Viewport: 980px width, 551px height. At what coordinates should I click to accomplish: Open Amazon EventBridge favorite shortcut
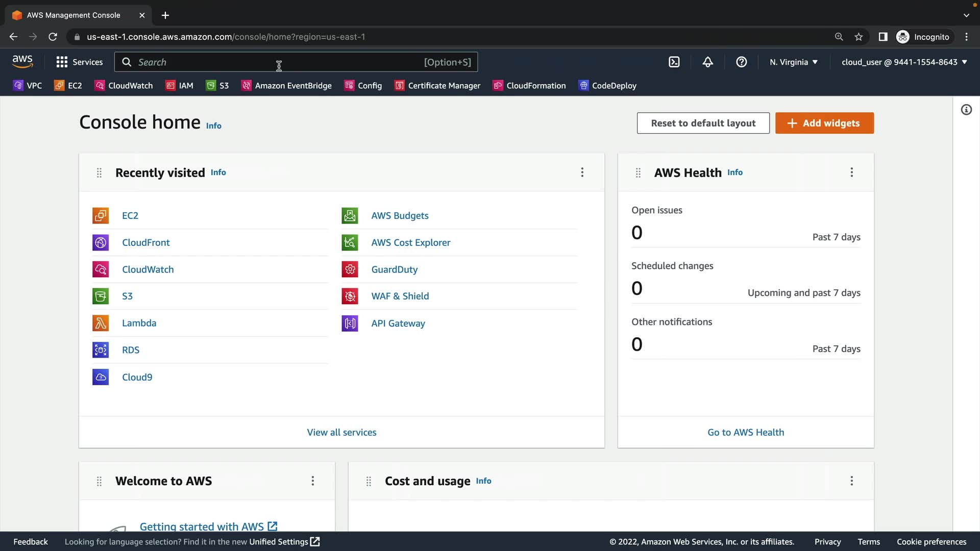pos(286,86)
